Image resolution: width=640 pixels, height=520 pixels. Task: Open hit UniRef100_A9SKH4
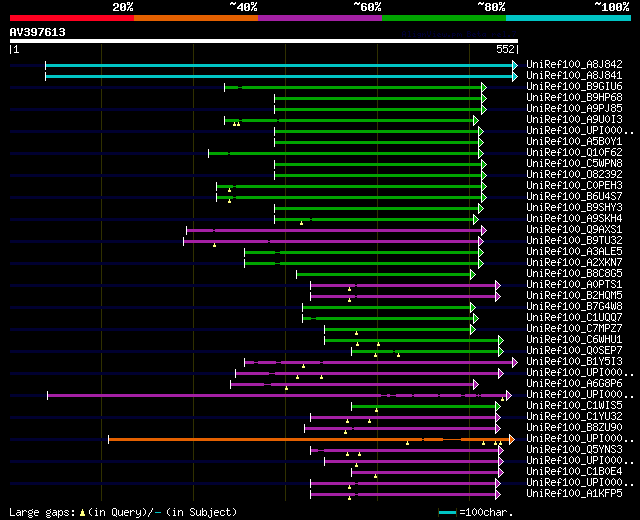(x=574, y=218)
